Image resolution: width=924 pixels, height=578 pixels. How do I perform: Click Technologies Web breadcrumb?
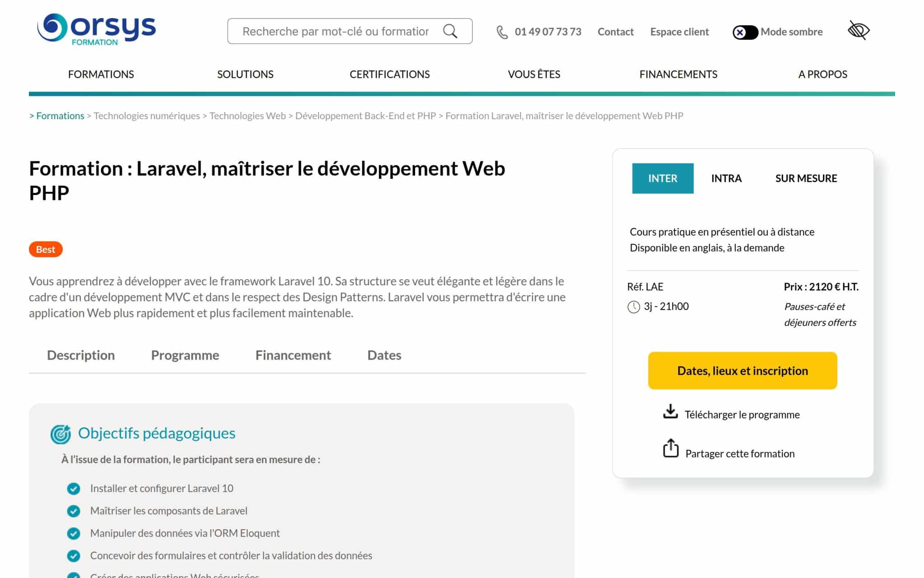(x=248, y=116)
